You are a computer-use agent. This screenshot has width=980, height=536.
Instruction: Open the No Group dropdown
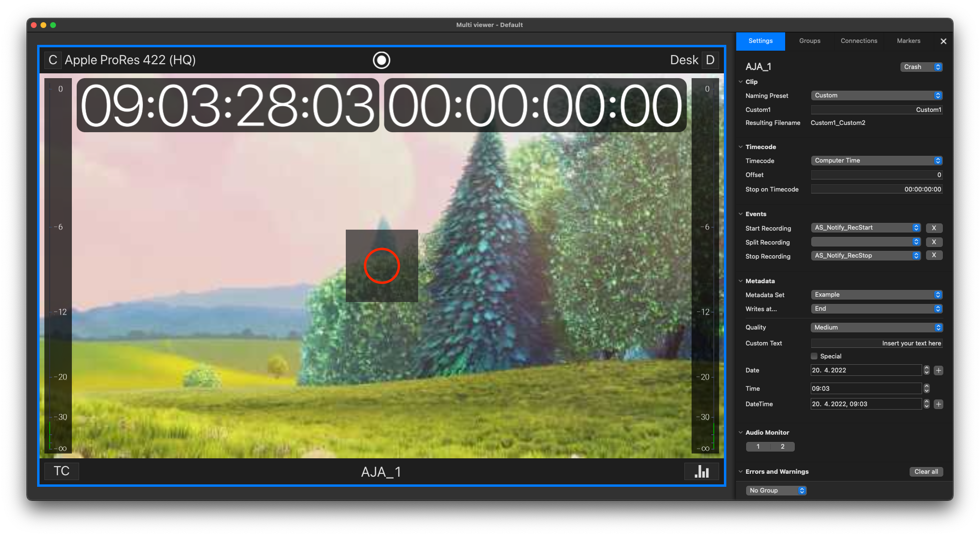click(776, 490)
